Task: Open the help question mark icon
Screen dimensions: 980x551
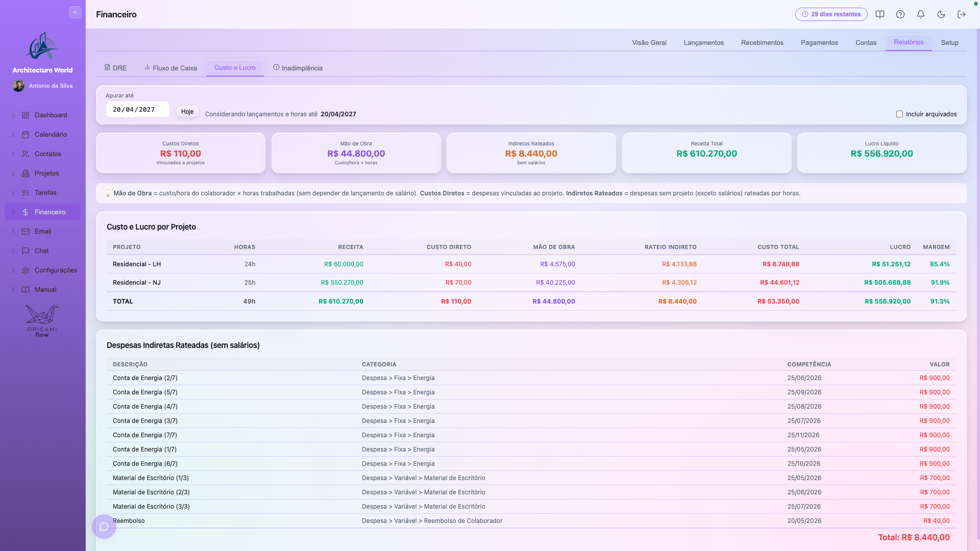Action: (900, 14)
